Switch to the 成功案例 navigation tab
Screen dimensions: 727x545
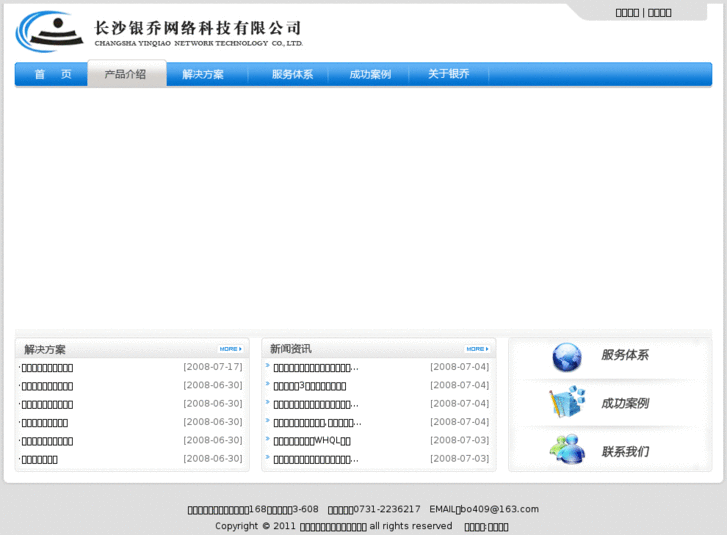pyautogui.click(x=370, y=74)
